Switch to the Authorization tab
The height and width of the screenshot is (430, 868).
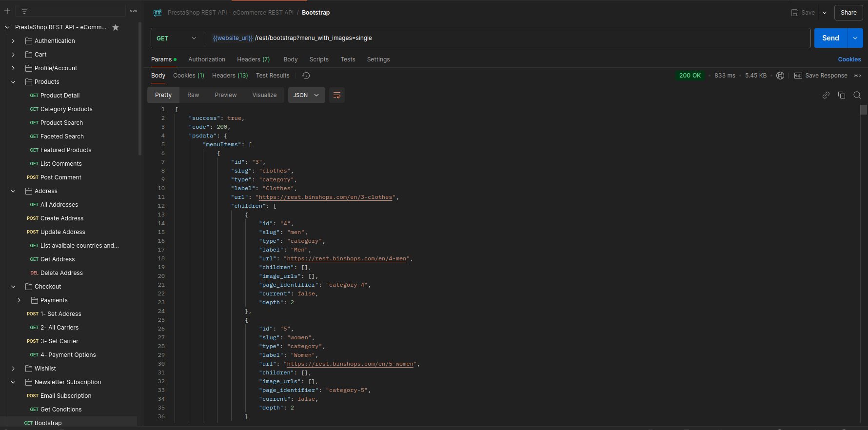coord(207,59)
